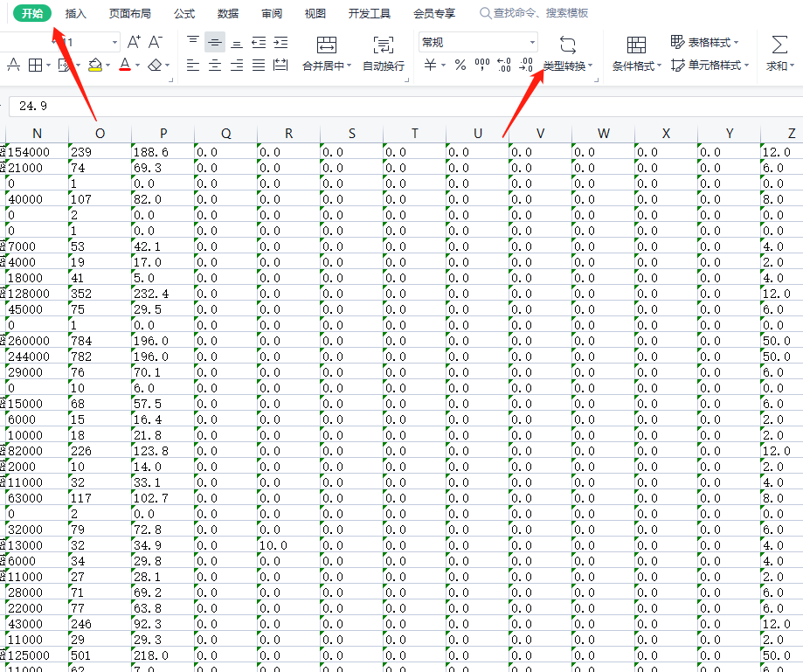803x672 pixels.
Task: Select column header P
Action: tap(163, 134)
